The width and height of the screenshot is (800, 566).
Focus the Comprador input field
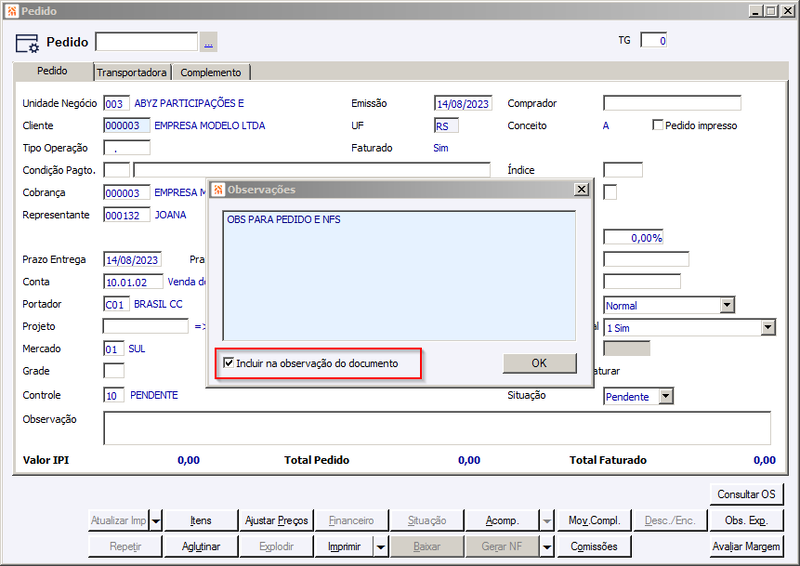[x=672, y=103]
